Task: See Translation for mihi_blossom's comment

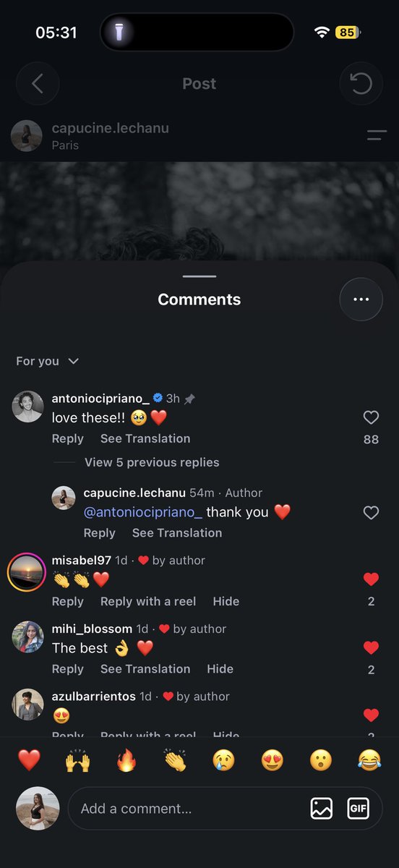Action: 145,669
